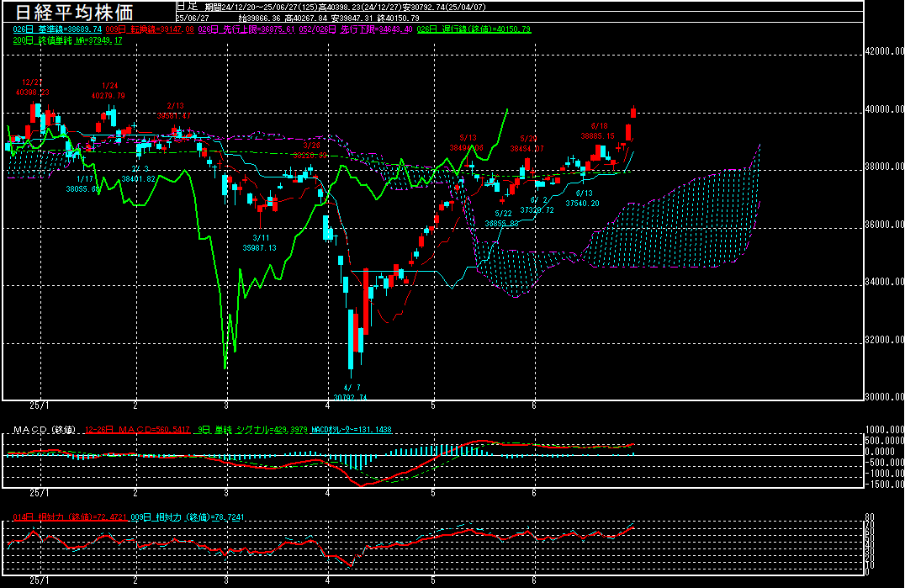The width and height of the screenshot is (905, 588).
Task: Select the 12-26日 MACD=560.5417 legend
Action: tap(137, 430)
